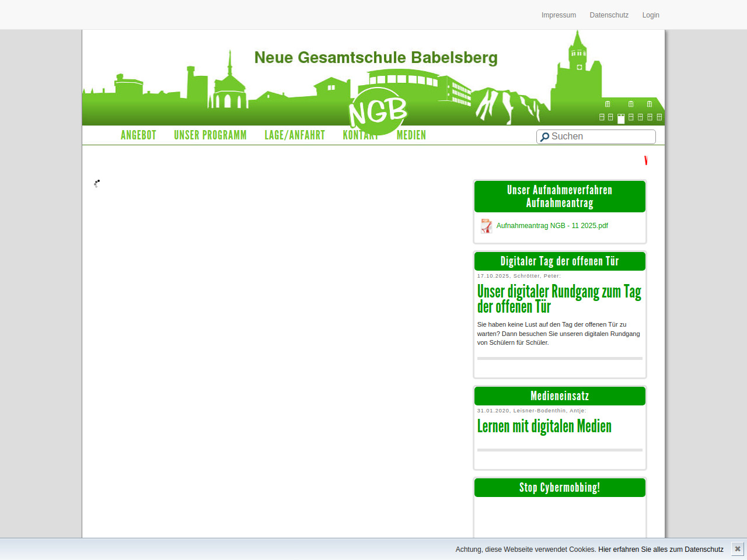This screenshot has height=560, width=747.
Task: Click the Login link
Action: click(651, 15)
